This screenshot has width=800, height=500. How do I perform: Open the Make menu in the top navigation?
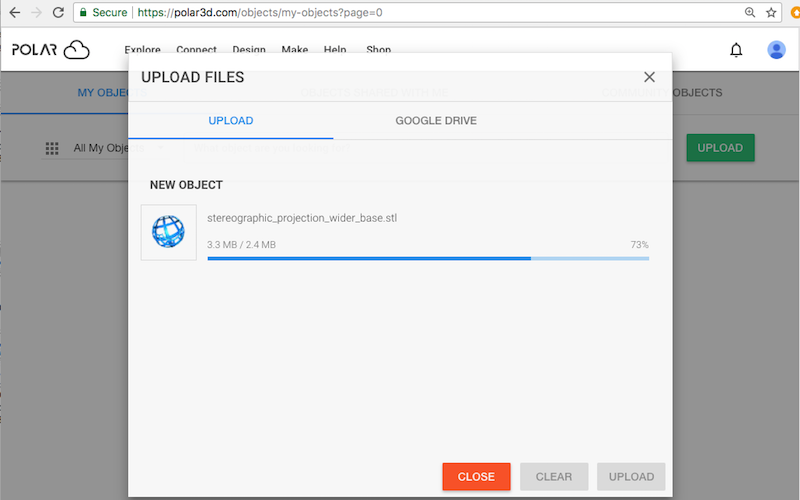(295, 50)
